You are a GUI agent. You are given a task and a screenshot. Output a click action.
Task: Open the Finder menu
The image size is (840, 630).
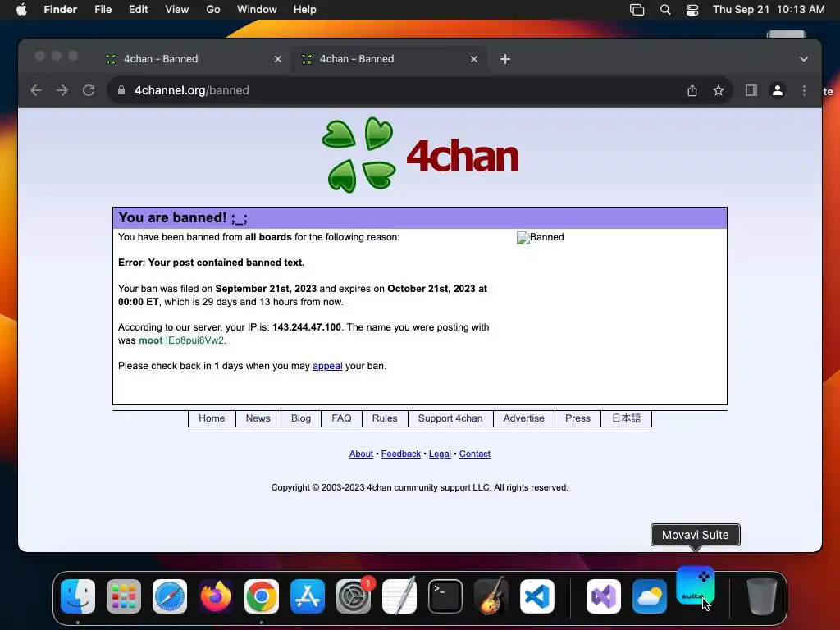pyautogui.click(x=61, y=10)
